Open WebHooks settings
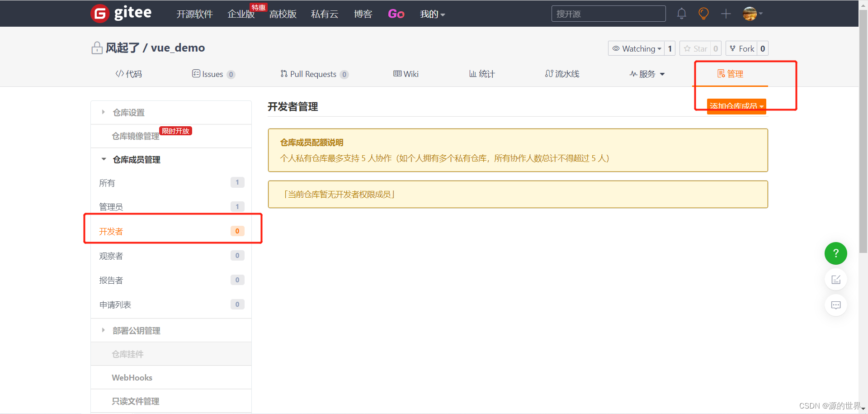868x414 pixels. 171,377
